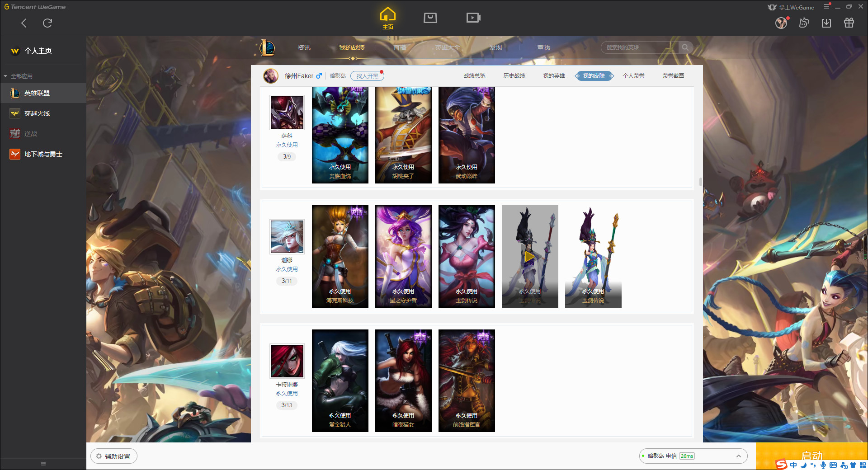Click the skin list scrollbar thumb
868x470 pixels.
[x=700, y=182]
